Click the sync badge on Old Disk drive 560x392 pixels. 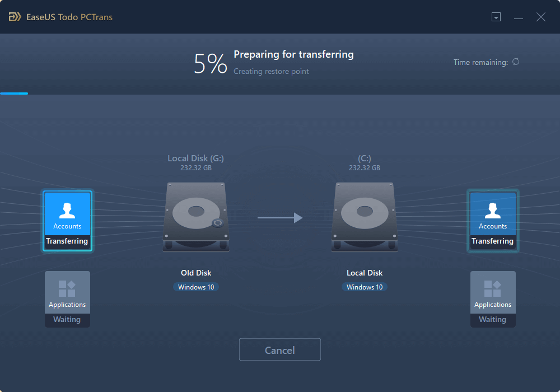217,223
